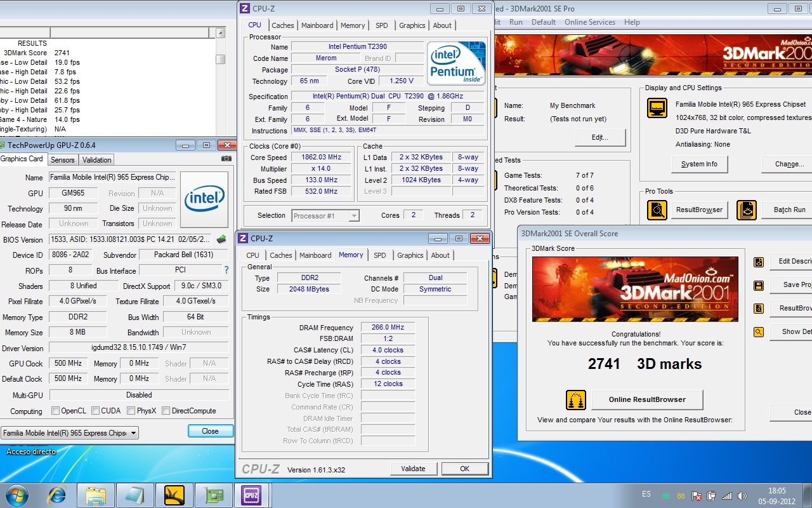This screenshot has width=812, height=508.
Task: Open About tab in upper CPU-Z window
Action: pos(442,25)
